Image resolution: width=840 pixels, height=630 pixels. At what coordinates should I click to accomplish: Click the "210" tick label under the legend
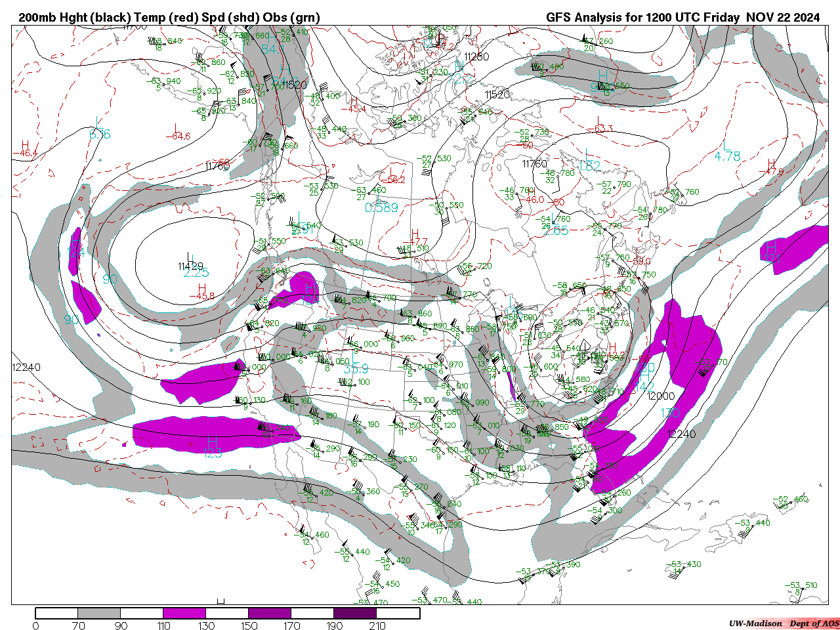(377, 625)
